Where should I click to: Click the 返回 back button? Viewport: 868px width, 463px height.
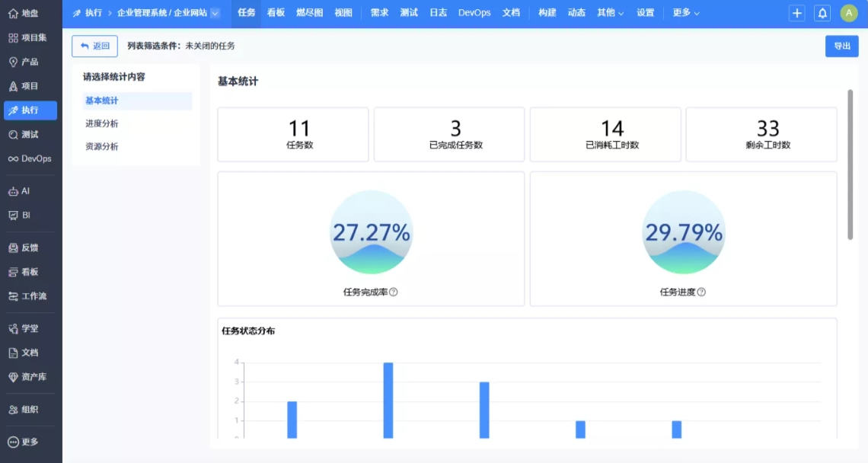(x=94, y=46)
